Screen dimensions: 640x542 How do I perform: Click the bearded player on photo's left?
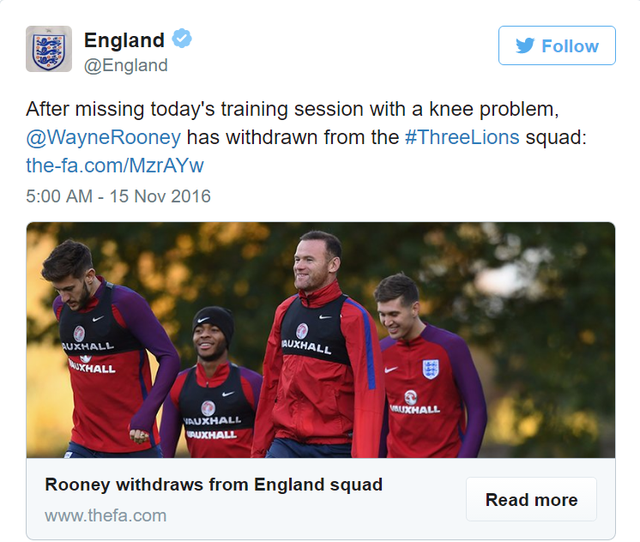(106, 349)
